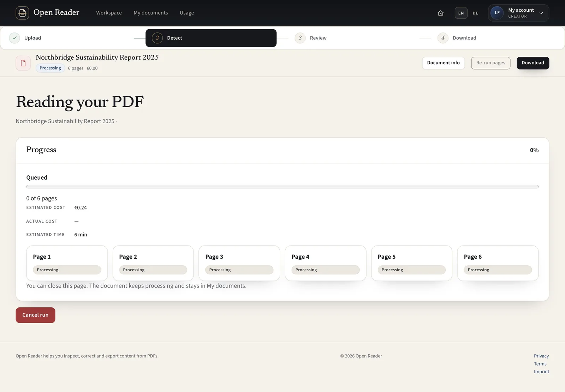Go to the home icon

pos(440,13)
